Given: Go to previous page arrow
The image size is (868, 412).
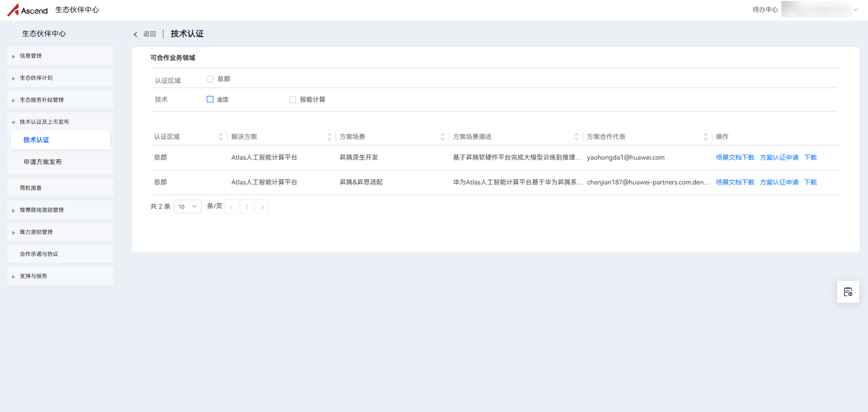Looking at the screenshot, I should [x=231, y=207].
